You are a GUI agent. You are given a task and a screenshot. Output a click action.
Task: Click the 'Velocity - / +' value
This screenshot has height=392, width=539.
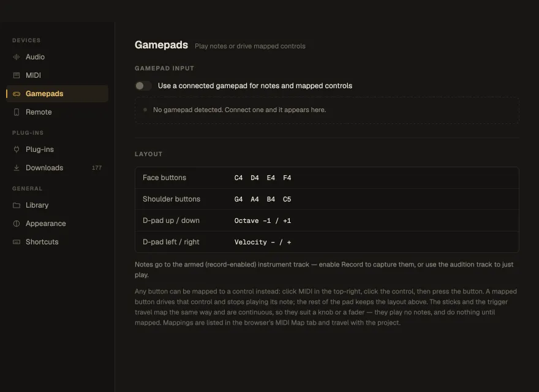263,242
